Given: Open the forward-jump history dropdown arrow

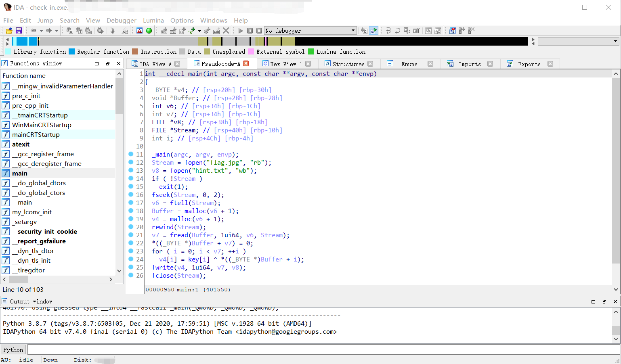Looking at the screenshot, I should coord(57,31).
